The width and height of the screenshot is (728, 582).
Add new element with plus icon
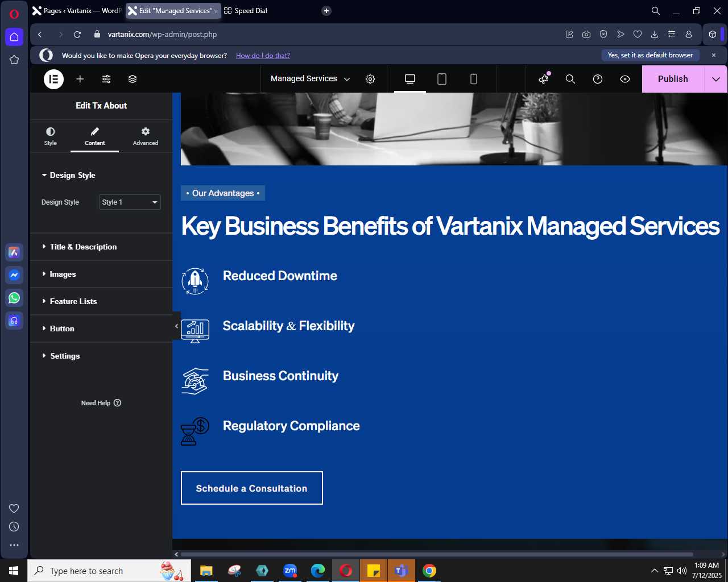80,79
